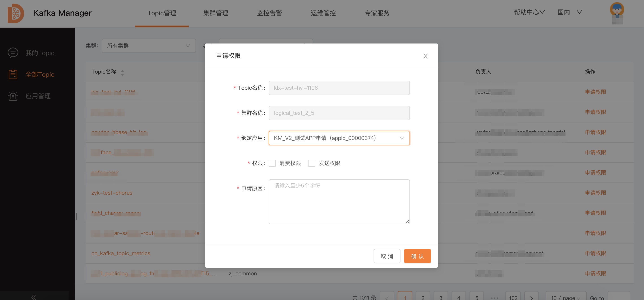Focus the 申请原因 text area
This screenshot has height=300, width=644.
[339, 202]
